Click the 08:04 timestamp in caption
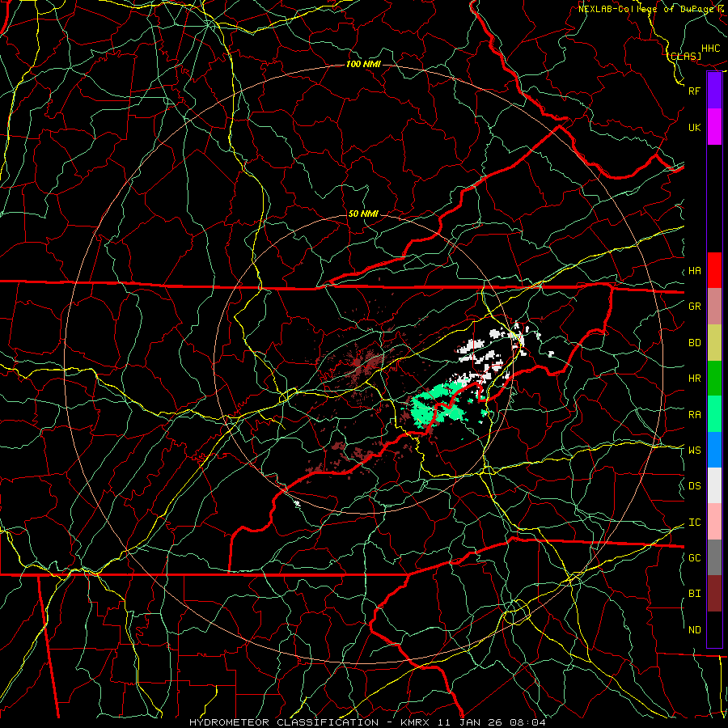 tap(527, 722)
